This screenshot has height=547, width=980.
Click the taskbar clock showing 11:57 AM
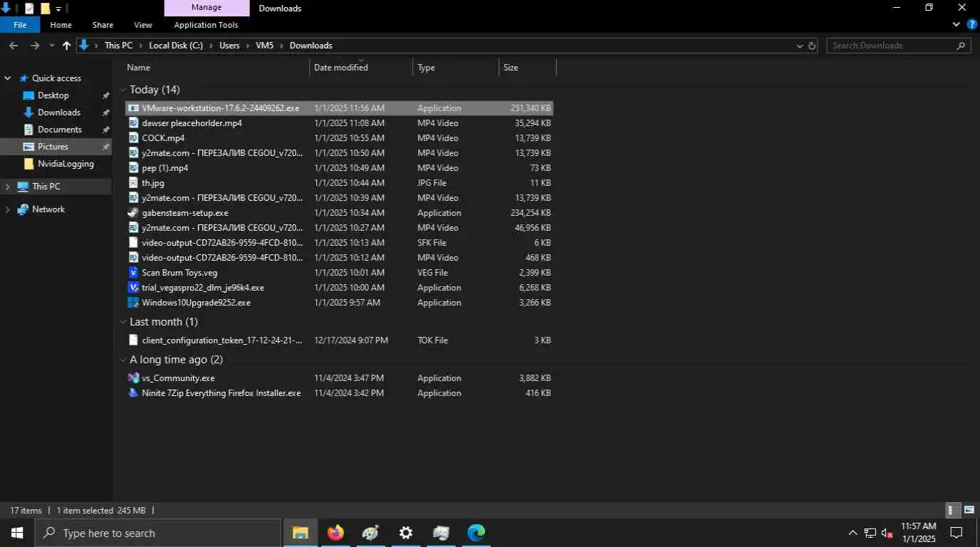919,533
